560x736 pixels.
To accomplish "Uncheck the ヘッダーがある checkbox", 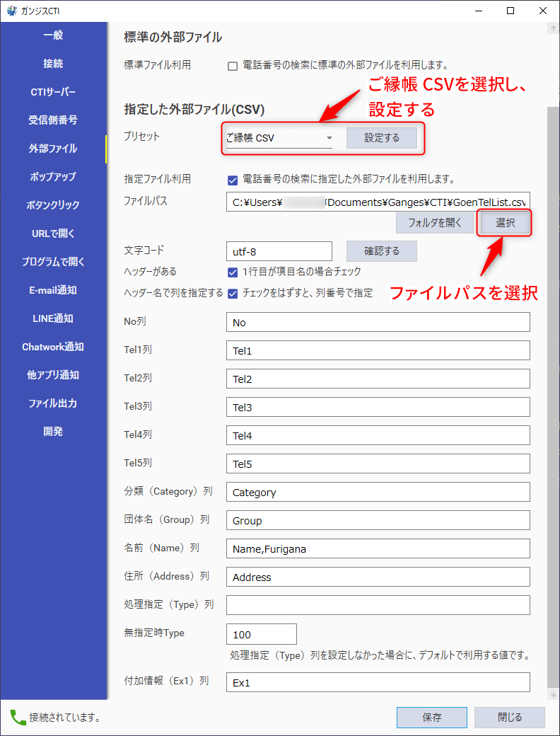I will click(x=233, y=272).
